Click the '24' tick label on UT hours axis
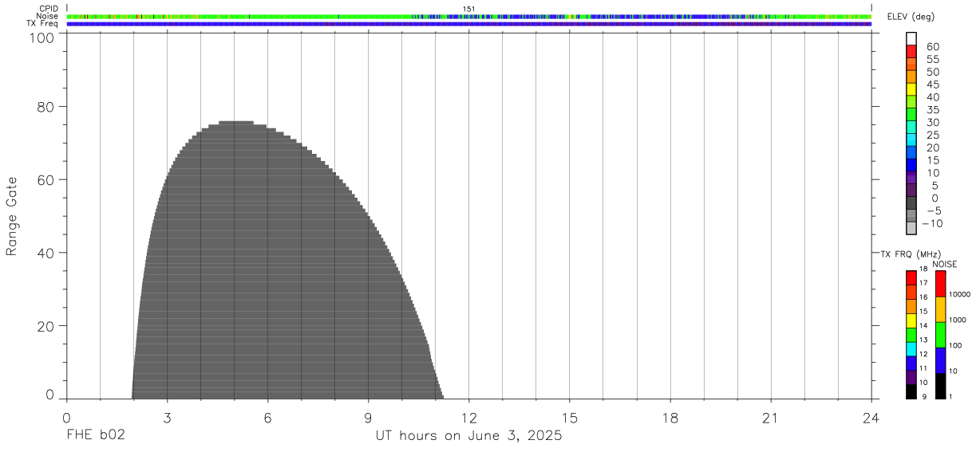980x452 pixels. pos(871,418)
